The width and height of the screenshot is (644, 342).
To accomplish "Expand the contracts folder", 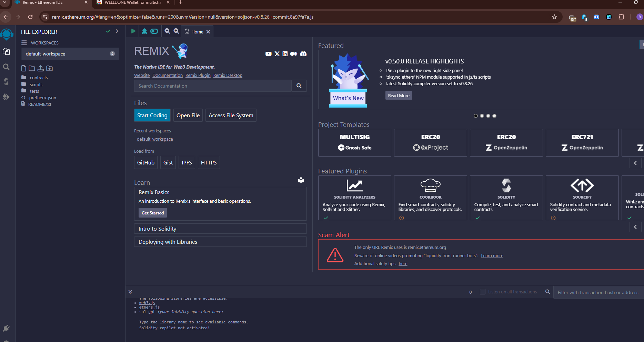I will (39, 78).
